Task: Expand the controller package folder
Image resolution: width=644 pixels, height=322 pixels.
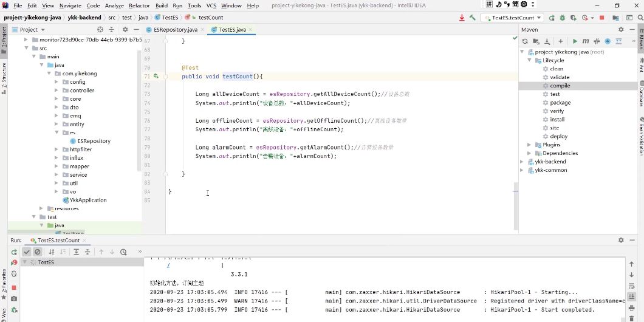Action: click(x=57, y=91)
